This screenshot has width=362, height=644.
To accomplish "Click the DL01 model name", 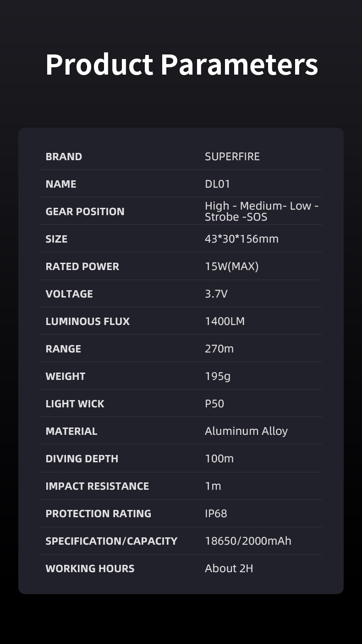I will 217,184.
